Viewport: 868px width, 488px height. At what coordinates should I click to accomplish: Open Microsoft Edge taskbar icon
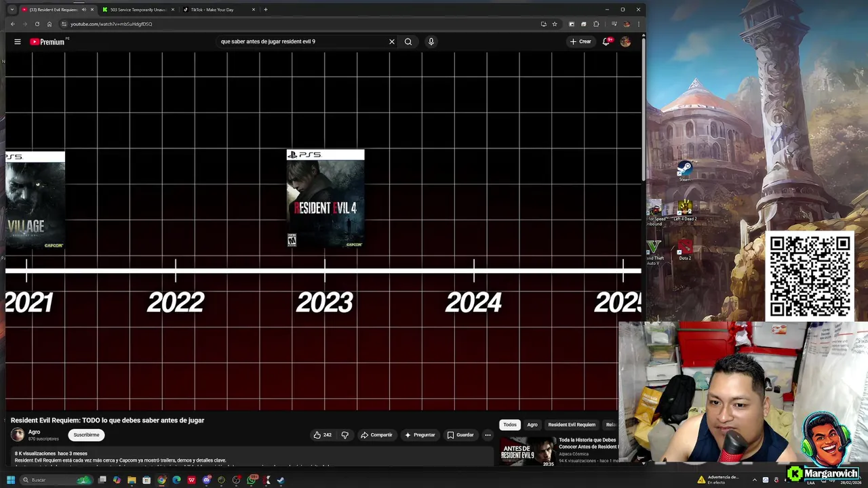pos(176,480)
